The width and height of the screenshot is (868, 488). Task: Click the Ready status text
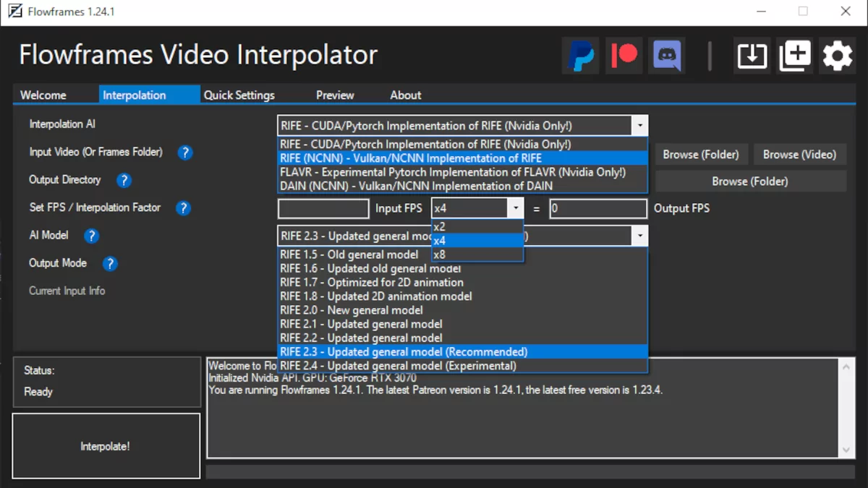tap(38, 392)
